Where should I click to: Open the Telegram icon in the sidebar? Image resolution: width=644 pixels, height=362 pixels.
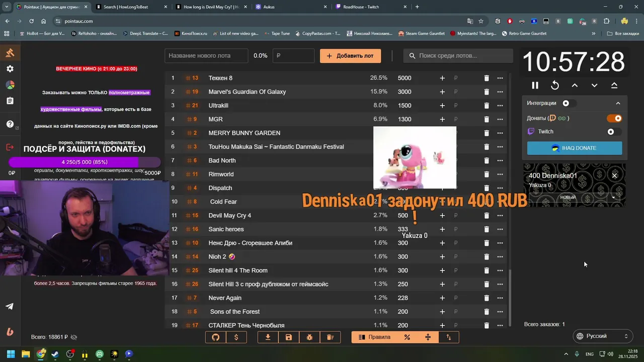coord(10,306)
